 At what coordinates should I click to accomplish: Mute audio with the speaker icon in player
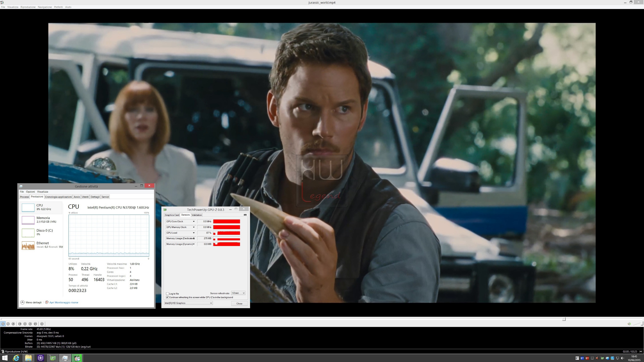click(629, 324)
